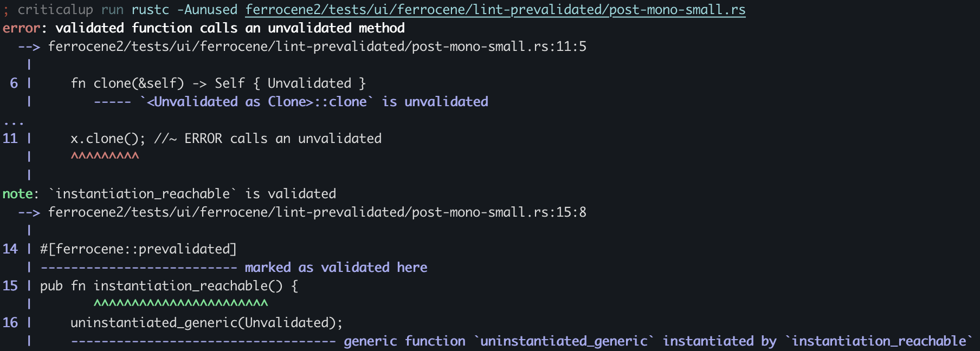980x351 pixels.
Task: Click the post-mono-small.rs:11:5 location path
Action: coord(317,47)
